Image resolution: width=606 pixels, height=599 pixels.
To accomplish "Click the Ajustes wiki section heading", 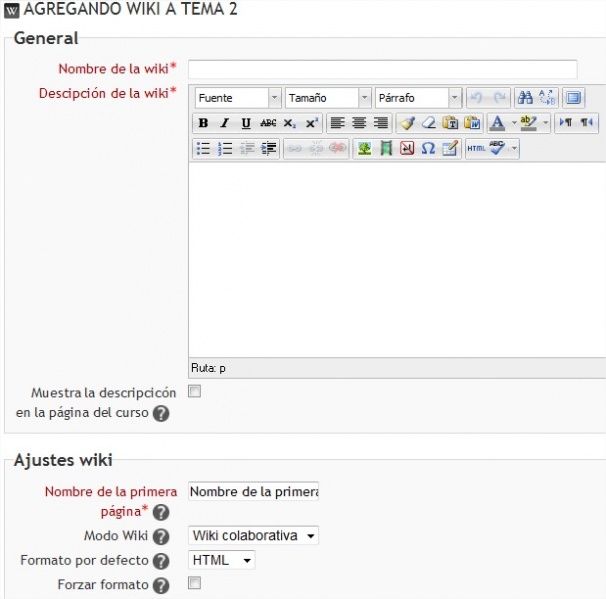I will click(63, 460).
